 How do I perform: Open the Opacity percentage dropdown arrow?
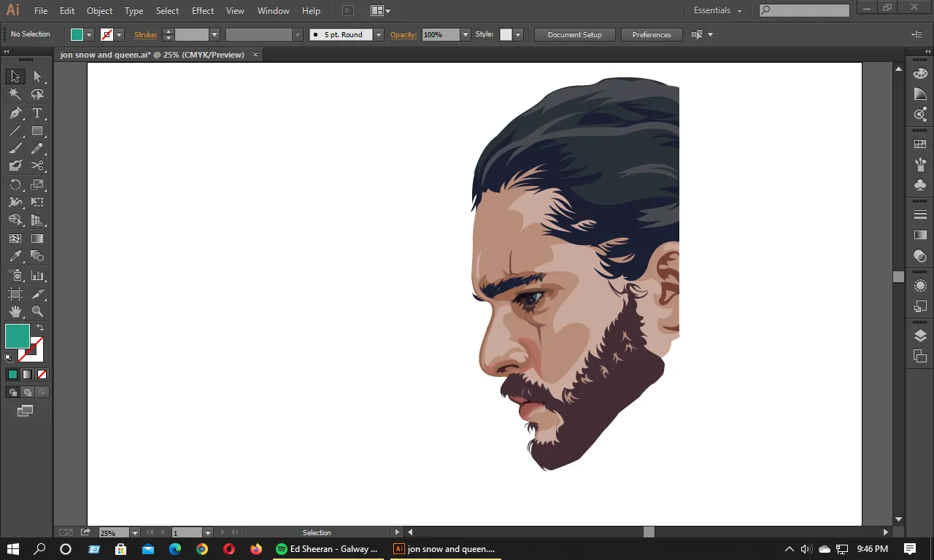click(466, 34)
